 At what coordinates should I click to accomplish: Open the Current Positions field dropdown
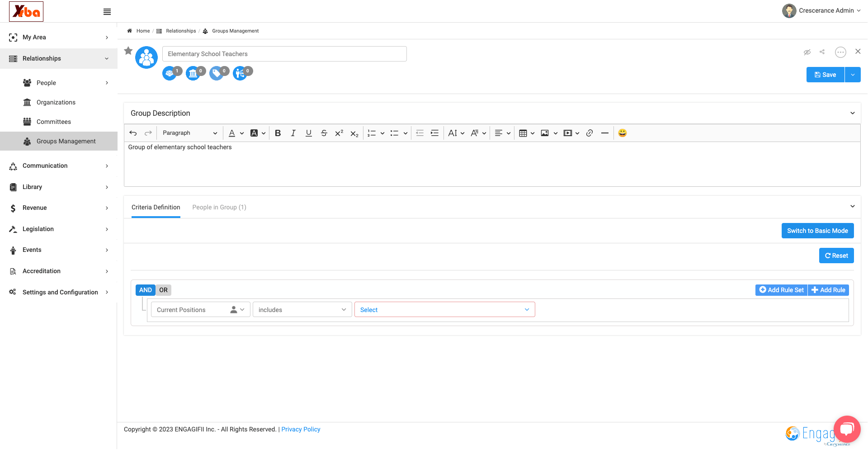coord(201,310)
